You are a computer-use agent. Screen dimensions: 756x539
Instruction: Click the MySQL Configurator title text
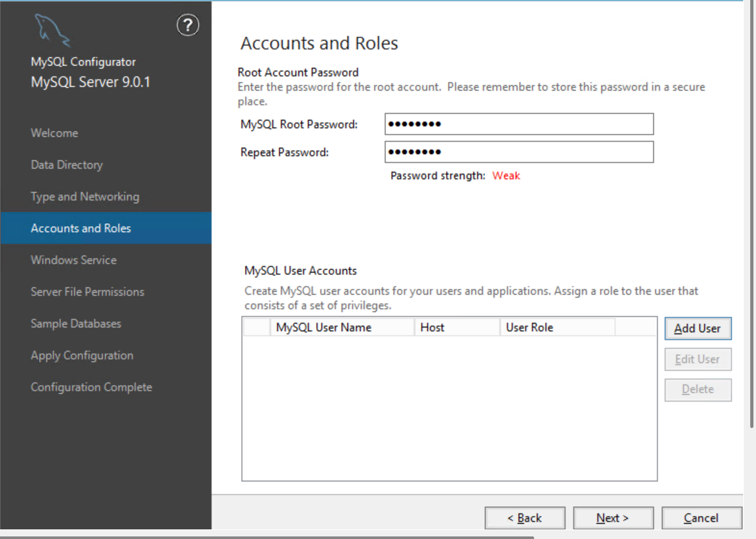(x=83, y=62)
